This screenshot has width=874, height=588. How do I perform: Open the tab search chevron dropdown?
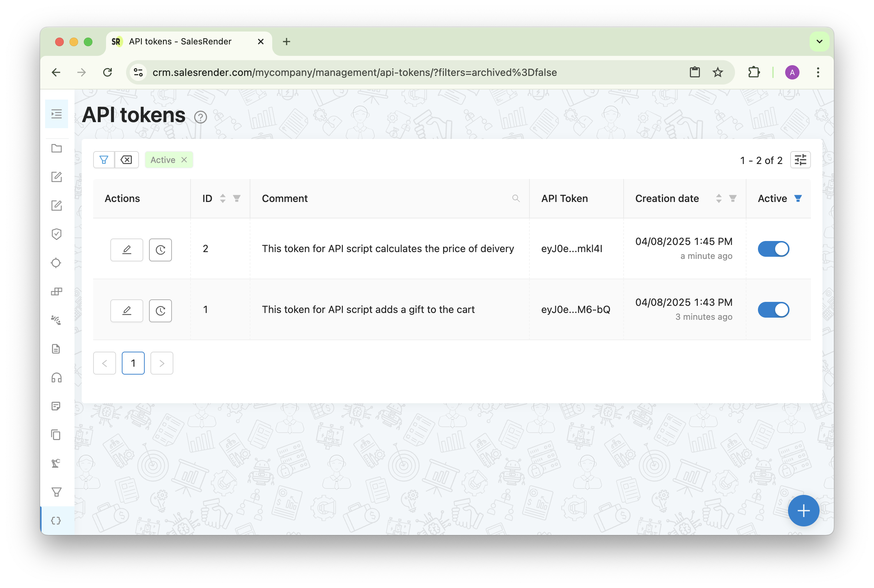pyautogui.click(x=820, y=42)
